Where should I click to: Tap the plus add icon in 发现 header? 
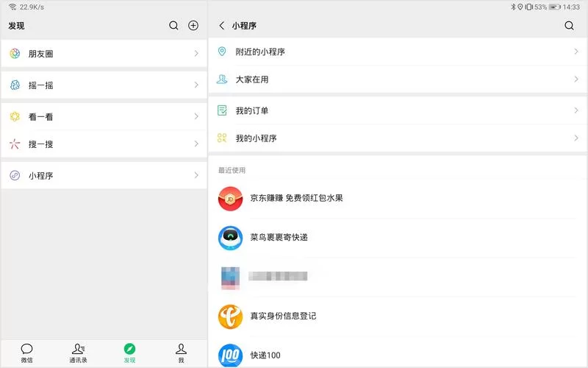pyautogui.click(x=193, y=26)
